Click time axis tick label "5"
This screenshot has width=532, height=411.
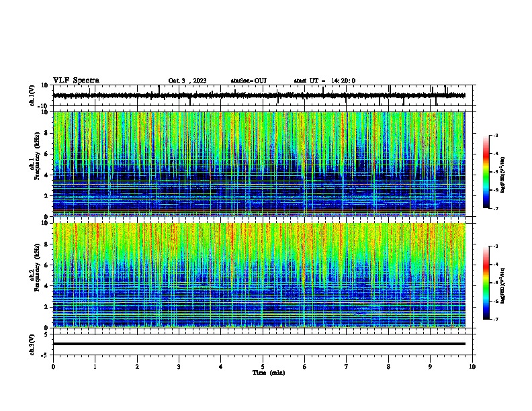tap(263, 367)
